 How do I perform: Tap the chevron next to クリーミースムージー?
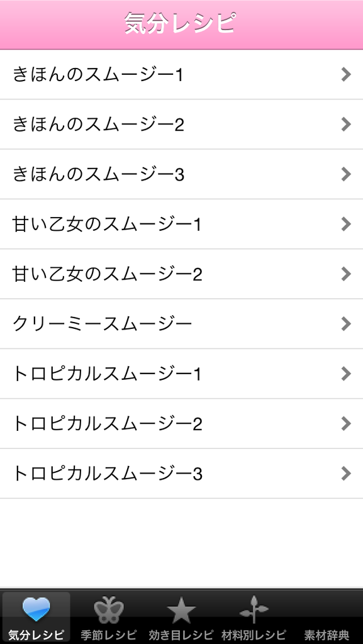pos(346,324)
